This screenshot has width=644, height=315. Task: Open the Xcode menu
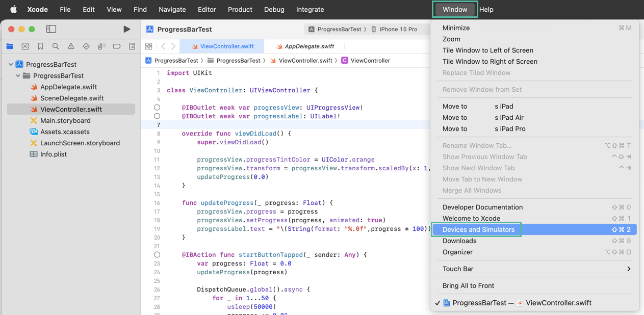(x=38, y=9)
